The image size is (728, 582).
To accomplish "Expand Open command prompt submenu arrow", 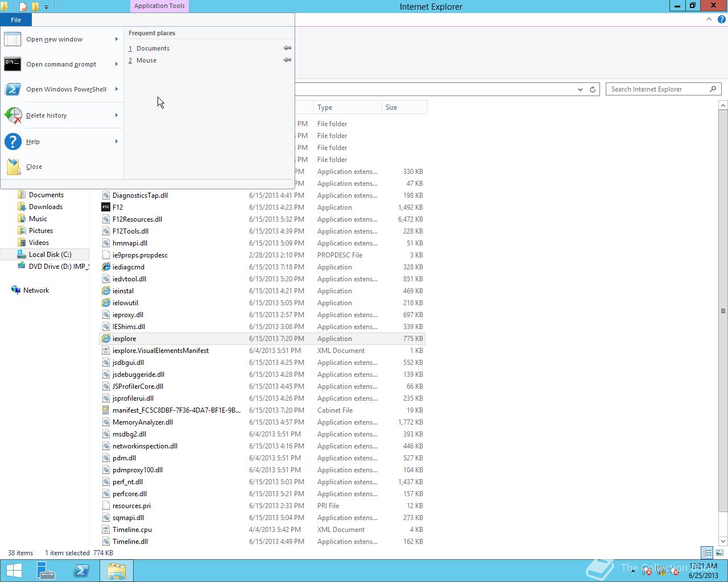I will tap(116, 64).
